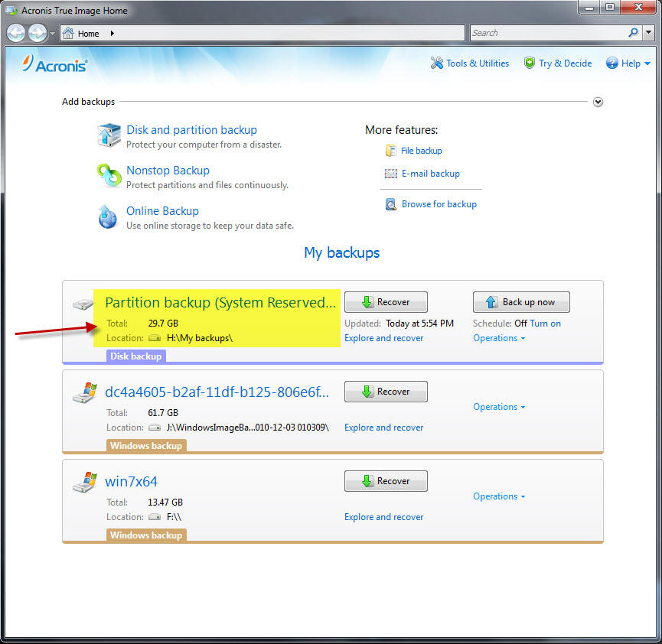Click the Windows backup tag under dc4a4605
Viewport: 662px width, 644px height.
[x=146, y=446]
